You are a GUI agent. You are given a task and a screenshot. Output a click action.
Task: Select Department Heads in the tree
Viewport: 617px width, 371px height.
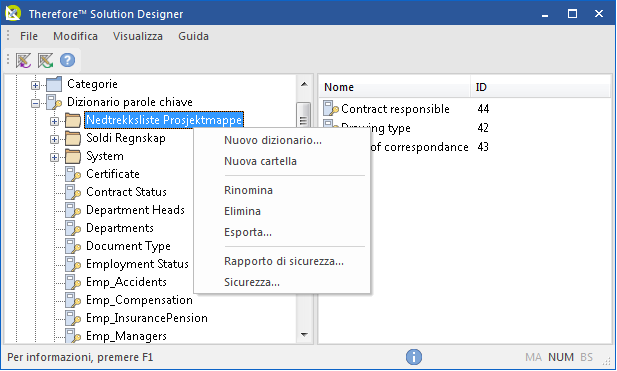coord(135,210)
